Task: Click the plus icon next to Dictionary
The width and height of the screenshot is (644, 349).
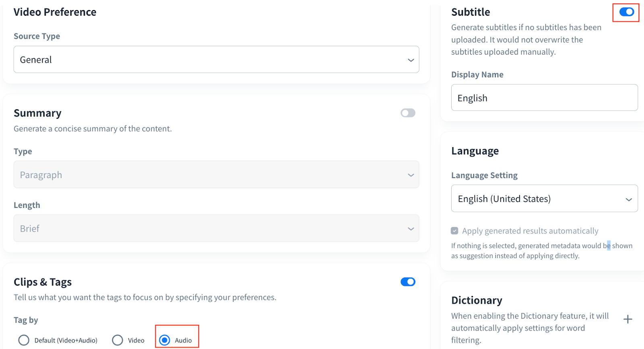Action: (627, 319)
